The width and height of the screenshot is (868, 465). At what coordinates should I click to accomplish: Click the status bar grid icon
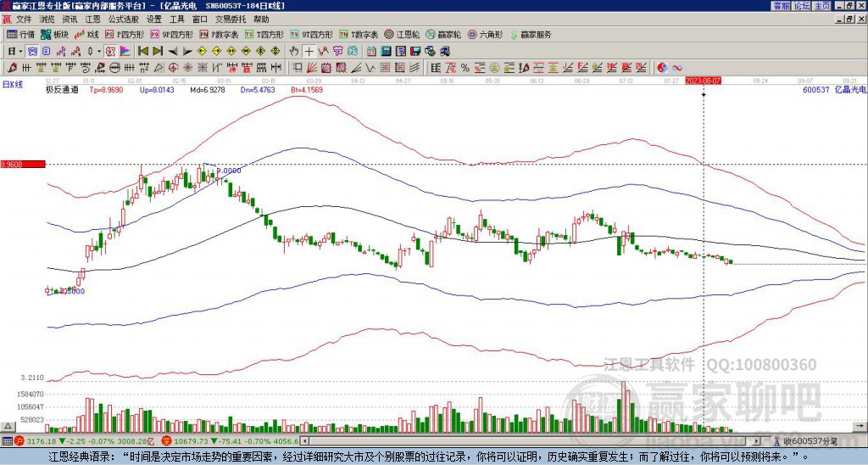click(x=6, y=441)
